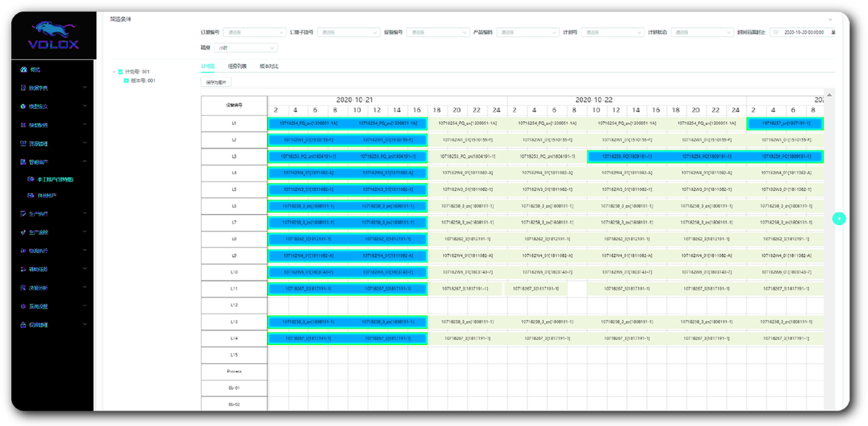Switch to the 版本对比 tab
The width and height of the screenshot is (868, 426).
(x=269, y=66)
